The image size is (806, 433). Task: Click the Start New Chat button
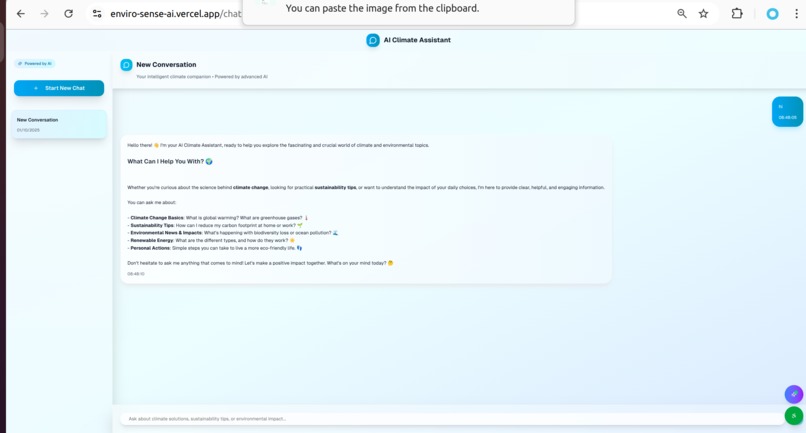click(x=59, y=88)
